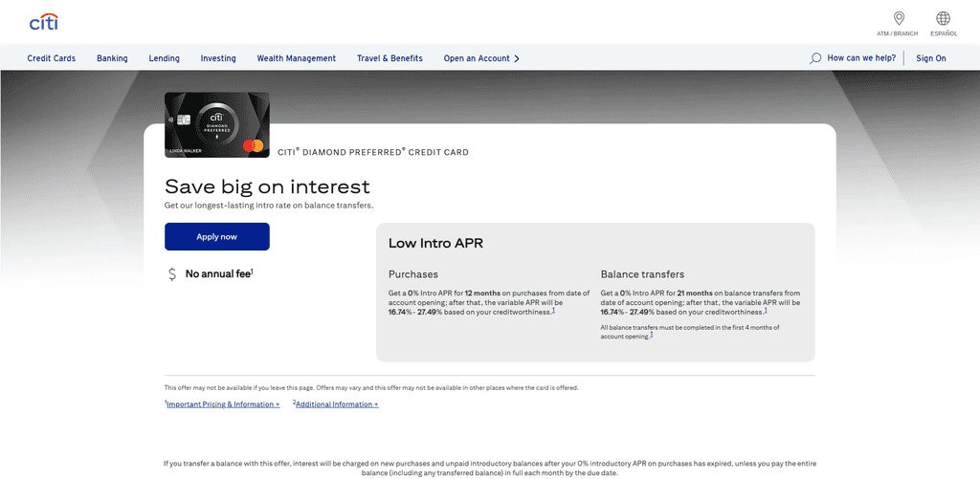
Task: Click the 'If you transfer a balance' notice text
Action: click(490, 468)
